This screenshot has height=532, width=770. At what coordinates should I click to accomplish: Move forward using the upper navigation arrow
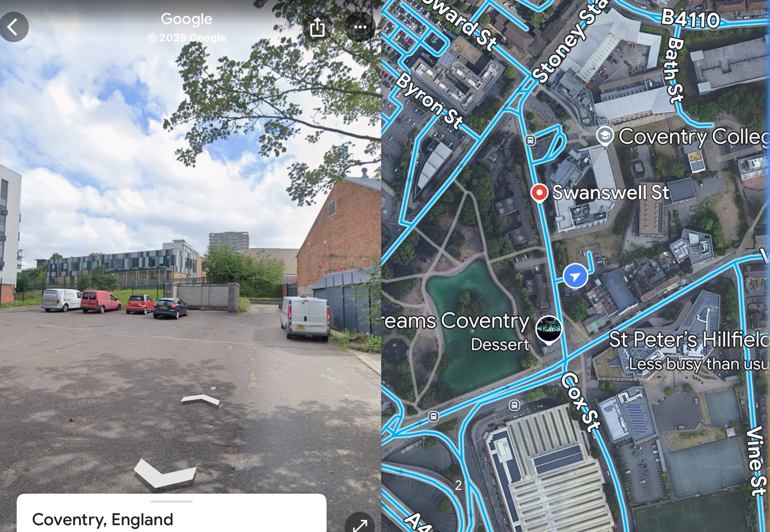[200, 400]
